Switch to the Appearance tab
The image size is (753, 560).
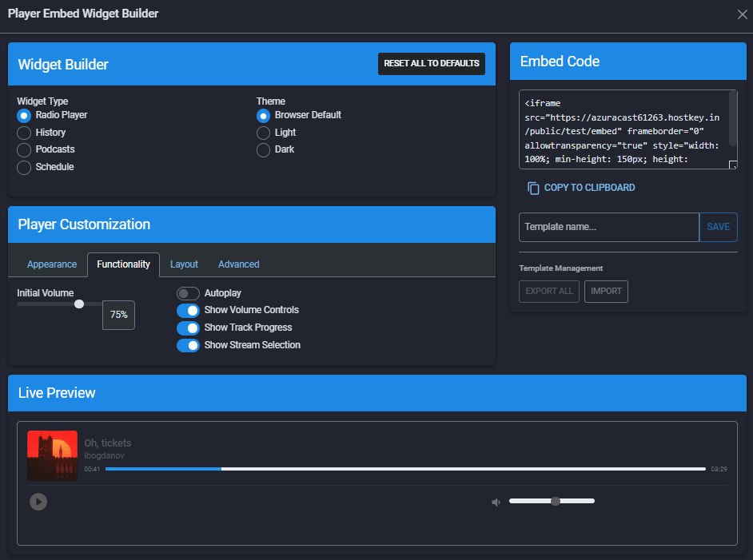(x=52, y=264)
